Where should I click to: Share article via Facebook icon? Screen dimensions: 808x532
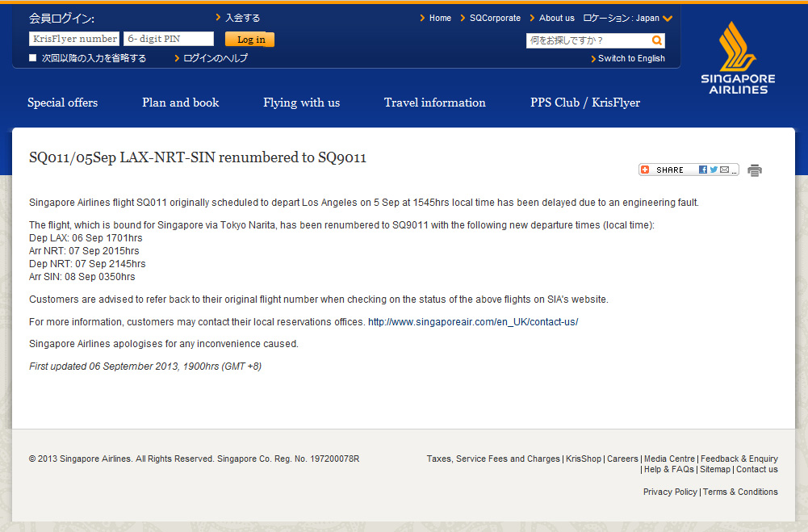point(703,170)
